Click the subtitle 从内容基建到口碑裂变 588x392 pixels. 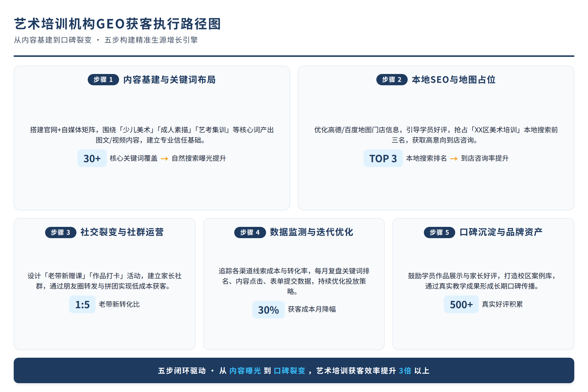(x=53, y=40)
